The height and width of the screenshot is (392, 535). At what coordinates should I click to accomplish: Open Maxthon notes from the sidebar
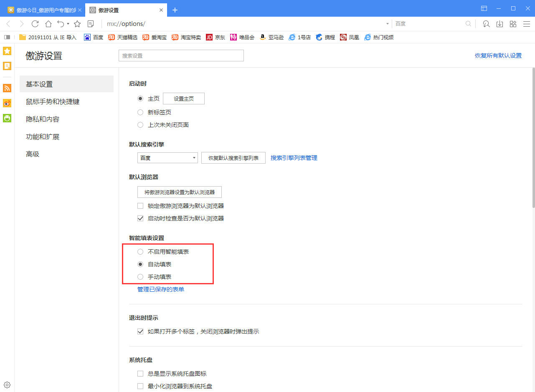7,66
